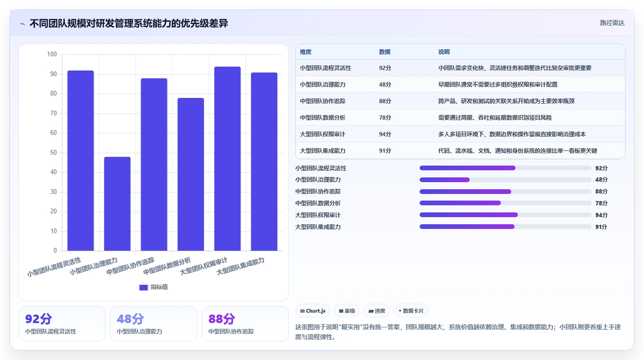Click the 路径雷达 label in the header

click(612, 23)
